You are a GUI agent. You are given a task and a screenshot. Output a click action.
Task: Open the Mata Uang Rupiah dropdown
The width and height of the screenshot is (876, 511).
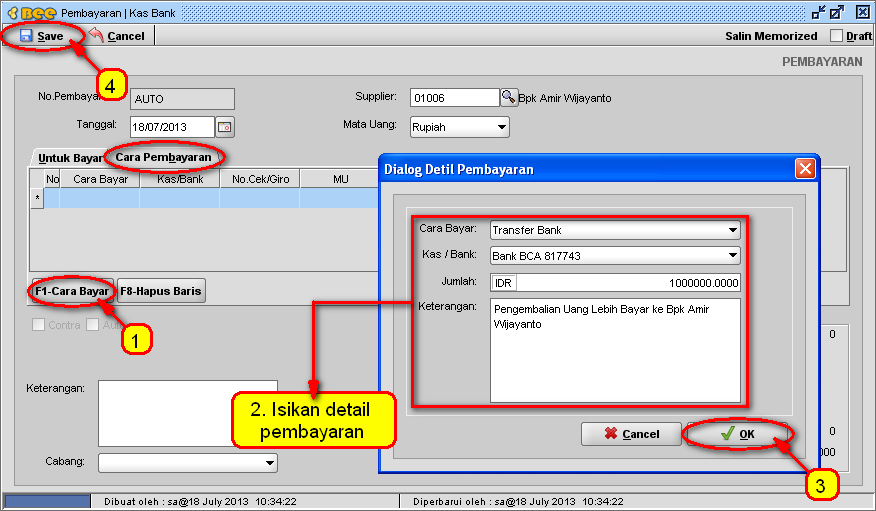pos(460,127)
